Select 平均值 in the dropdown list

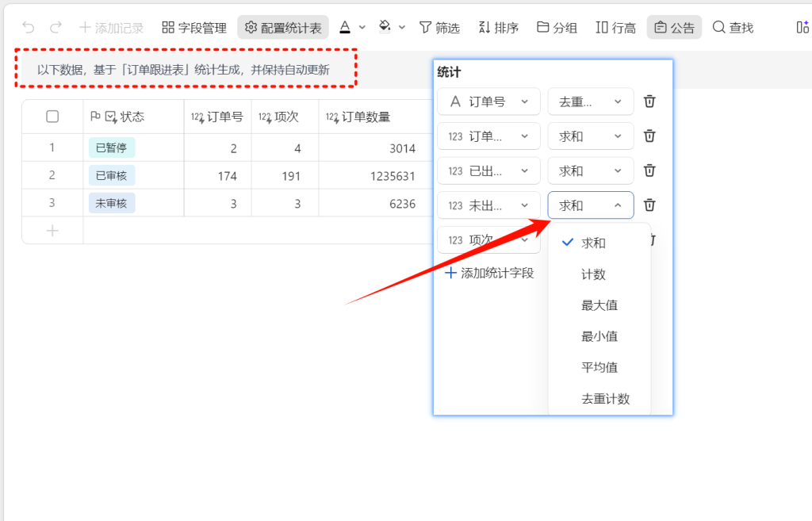click(x=599, y=367)
